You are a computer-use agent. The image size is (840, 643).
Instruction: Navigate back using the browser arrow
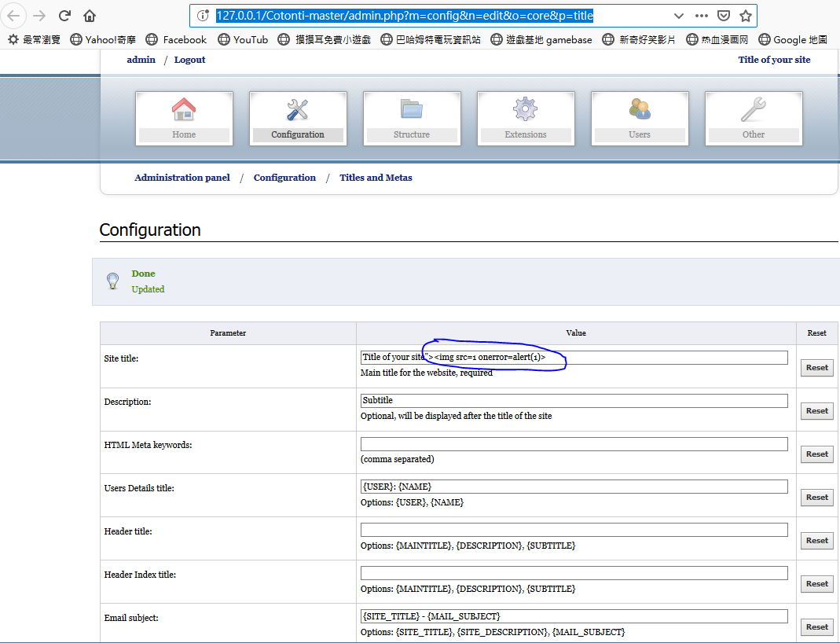(13, 15)
